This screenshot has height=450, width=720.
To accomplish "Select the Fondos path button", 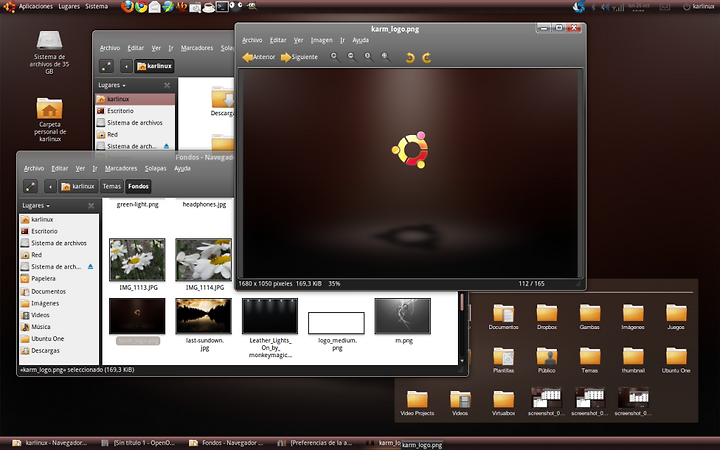I will (x=138, y=186).
